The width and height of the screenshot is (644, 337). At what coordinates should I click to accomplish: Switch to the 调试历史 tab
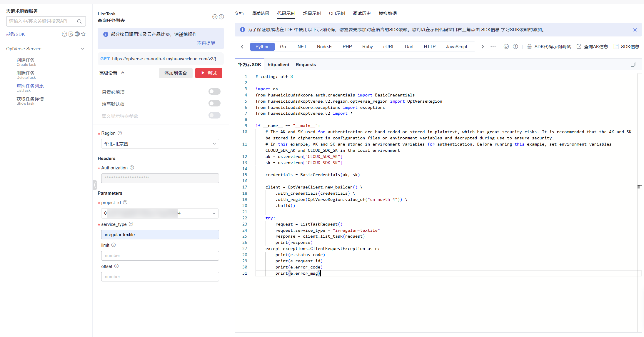click(362, 14)
